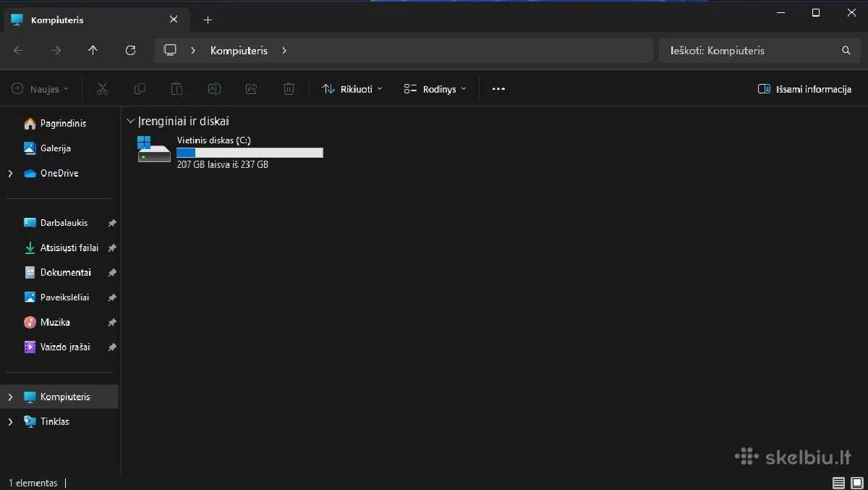Add a new tab

pos(208,20)
